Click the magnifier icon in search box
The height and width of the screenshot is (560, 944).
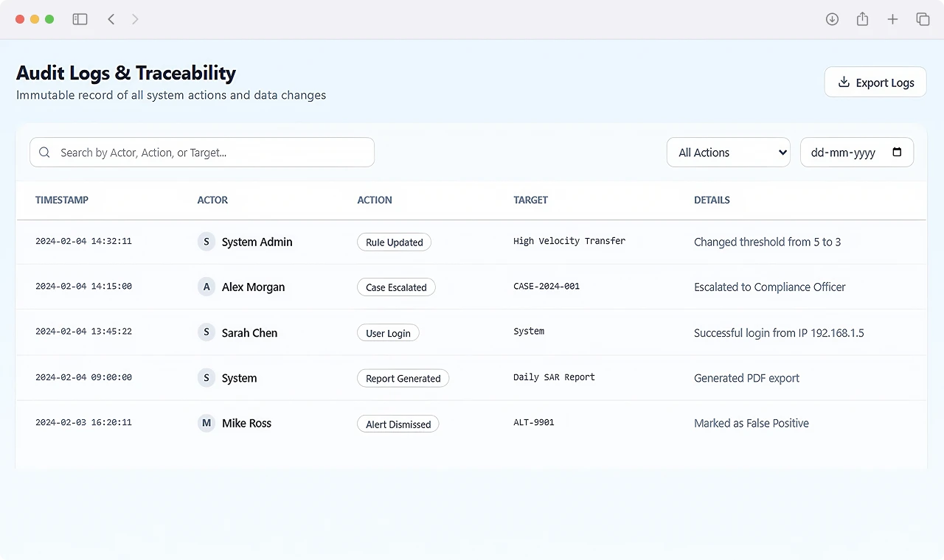pos(44,153)
